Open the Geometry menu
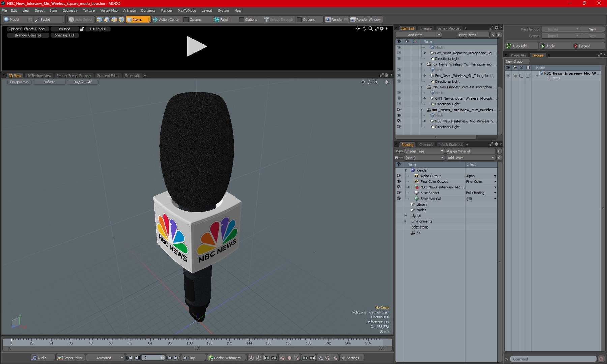 coord(70,11)
